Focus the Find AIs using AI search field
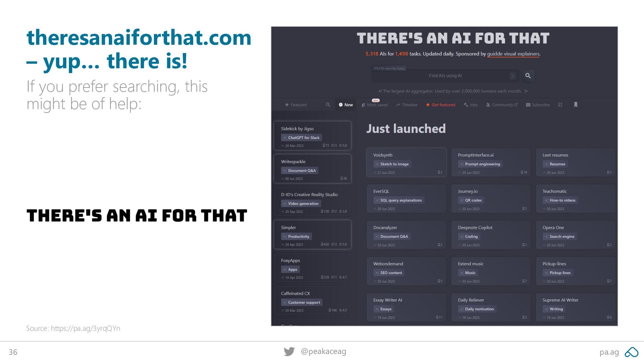This screenshot has height=362, width=644. 445,76
